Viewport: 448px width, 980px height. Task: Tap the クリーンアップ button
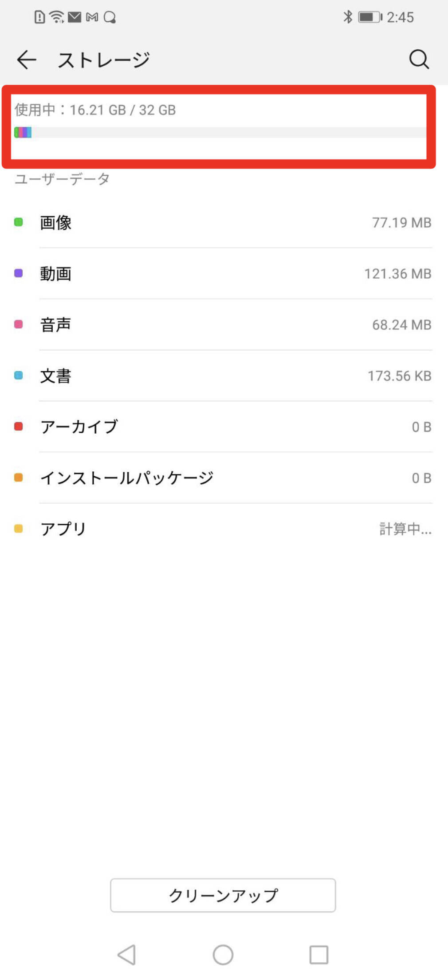pyautogui.click(x=223, y=895)
